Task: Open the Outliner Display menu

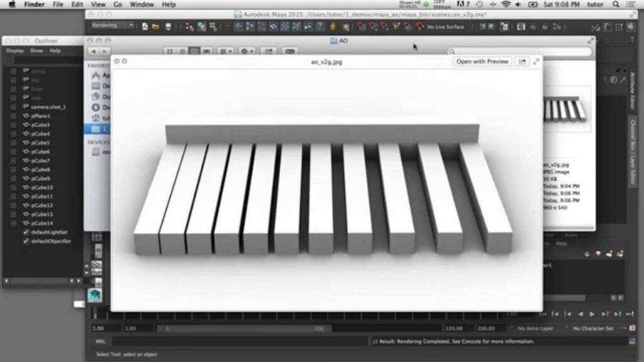Action: 15,51
